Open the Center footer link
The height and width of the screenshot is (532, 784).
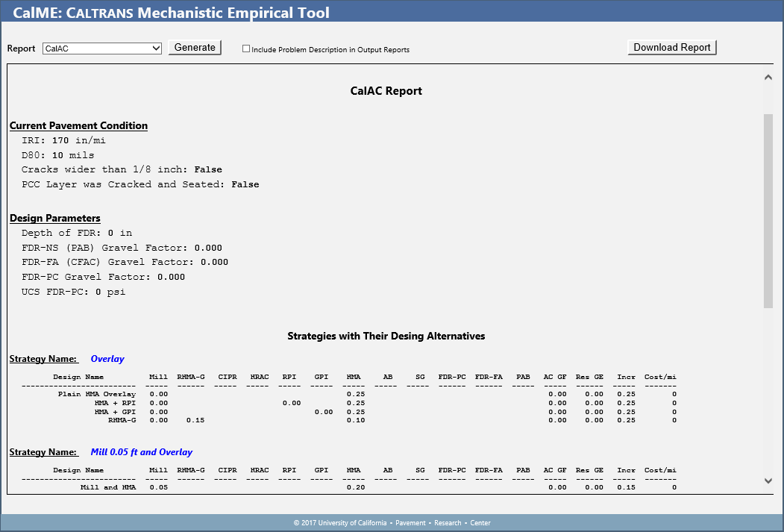pos(480,523)
